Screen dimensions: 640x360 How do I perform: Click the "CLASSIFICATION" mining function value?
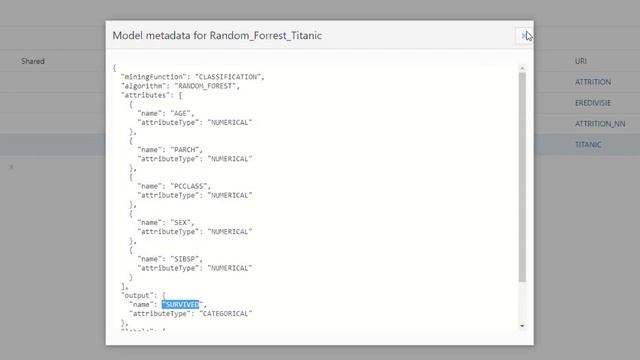click(x=229, y=77)
